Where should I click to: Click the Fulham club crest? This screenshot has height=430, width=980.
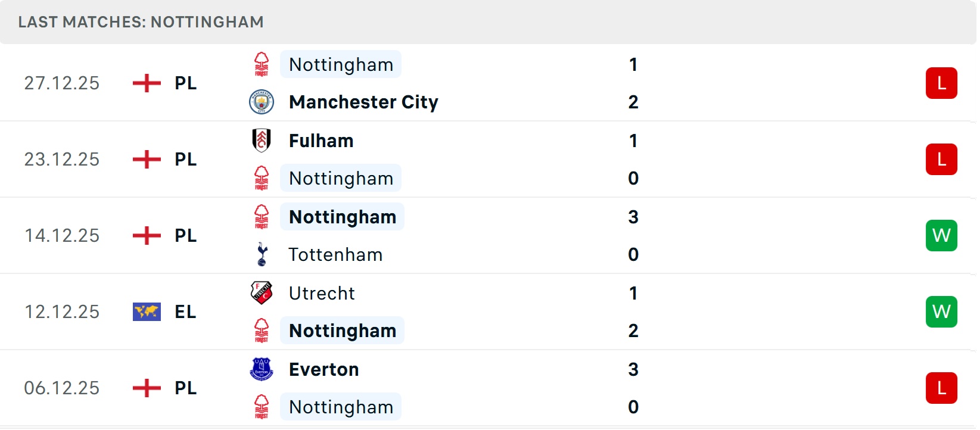tap(262, 141)
